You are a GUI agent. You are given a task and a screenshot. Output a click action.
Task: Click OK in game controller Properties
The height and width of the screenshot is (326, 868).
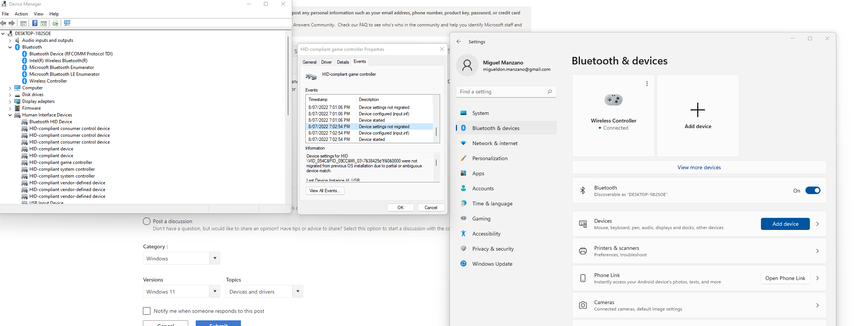tap(400, 208)
